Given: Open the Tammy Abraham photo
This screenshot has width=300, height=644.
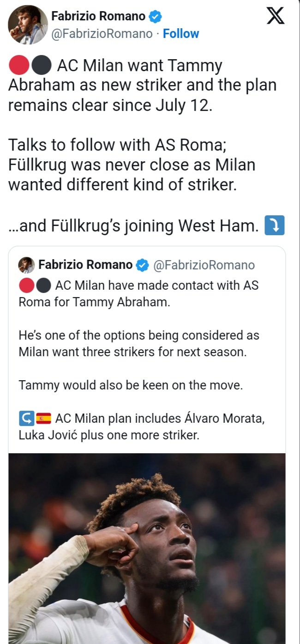Looking at the screenshot, I should 147,548.
